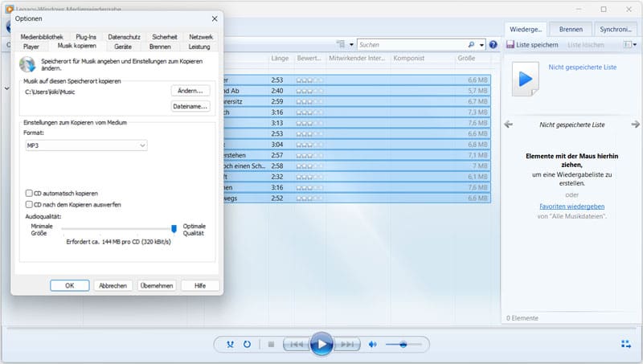Click the 'Favoriten wiedergeben' link

[x=571, y=207]
